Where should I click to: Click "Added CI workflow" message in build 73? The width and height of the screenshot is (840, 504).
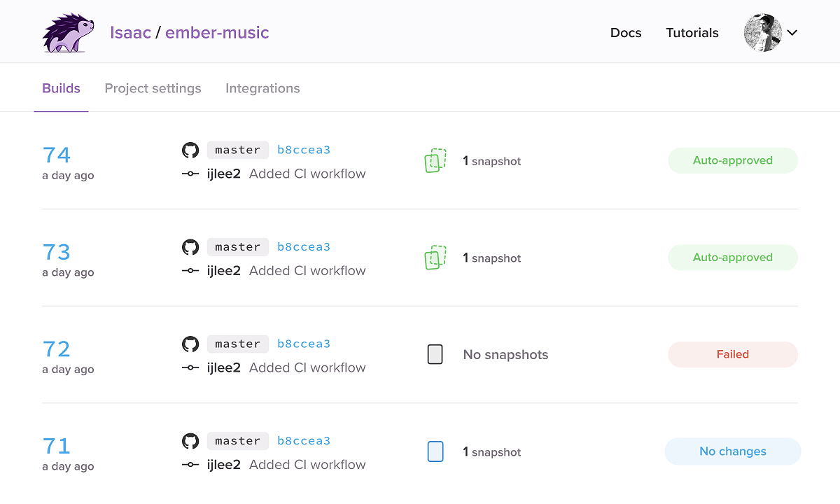tap(307, 271)
